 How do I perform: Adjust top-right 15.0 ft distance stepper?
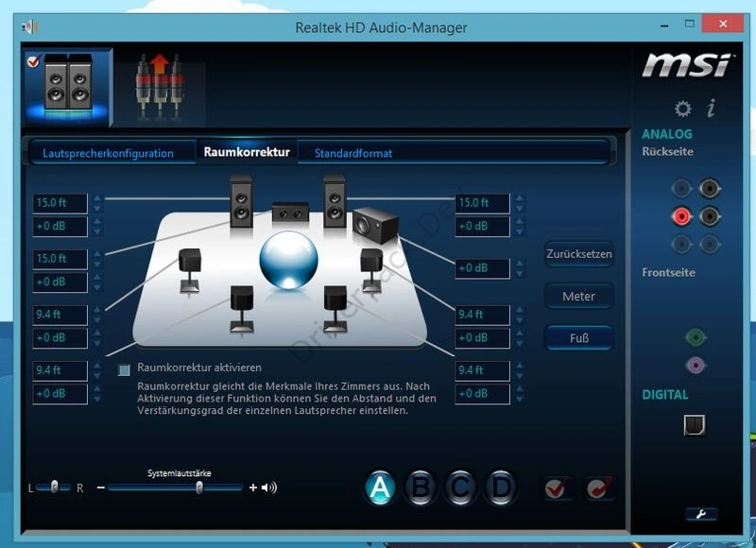coord(520,203)
